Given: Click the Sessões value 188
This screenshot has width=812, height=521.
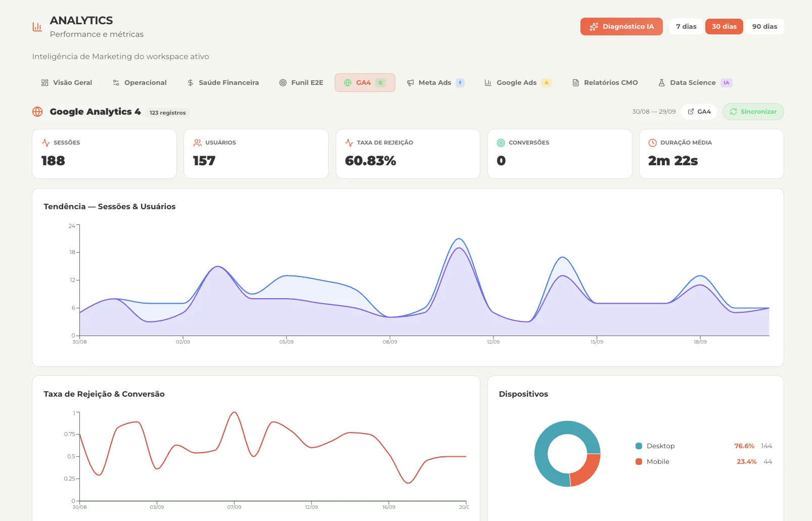Looking at the screenshot, I should click(53, 161).
